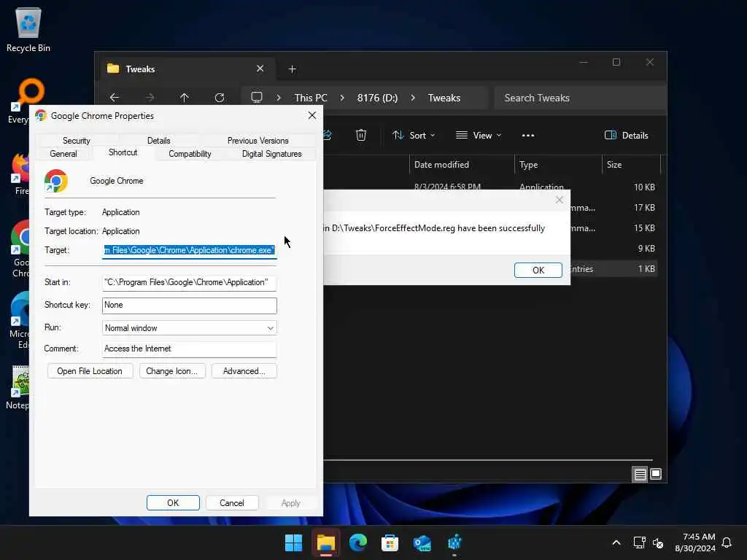747x560 pixels.
Task: Click the network status tray icon
Action: click(x=639, y=542)
